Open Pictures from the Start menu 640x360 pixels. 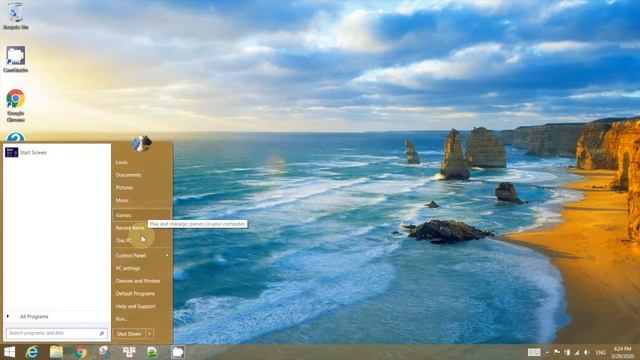124,187
